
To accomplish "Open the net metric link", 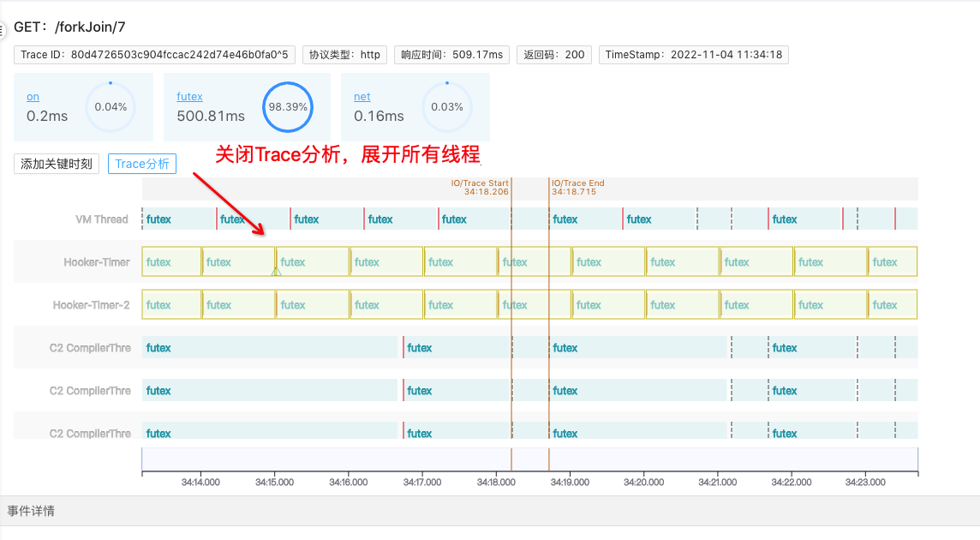I will [362, 97].
